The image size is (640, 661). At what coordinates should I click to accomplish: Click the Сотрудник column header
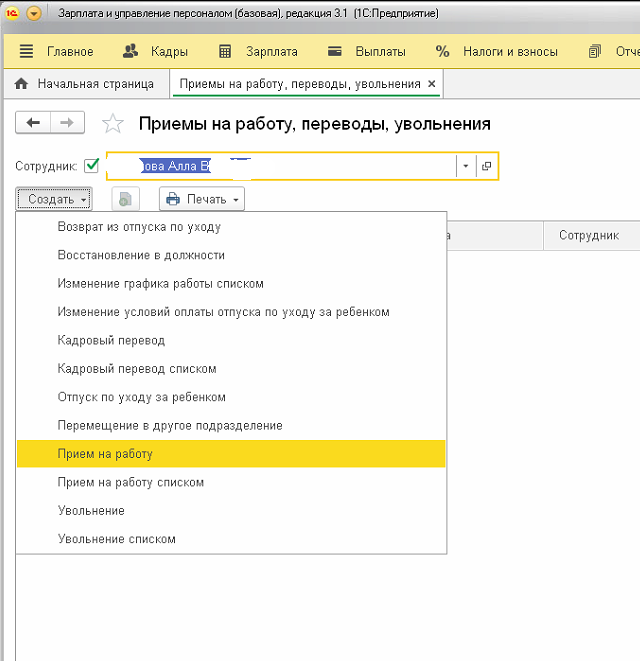click(x=592, y=235)
